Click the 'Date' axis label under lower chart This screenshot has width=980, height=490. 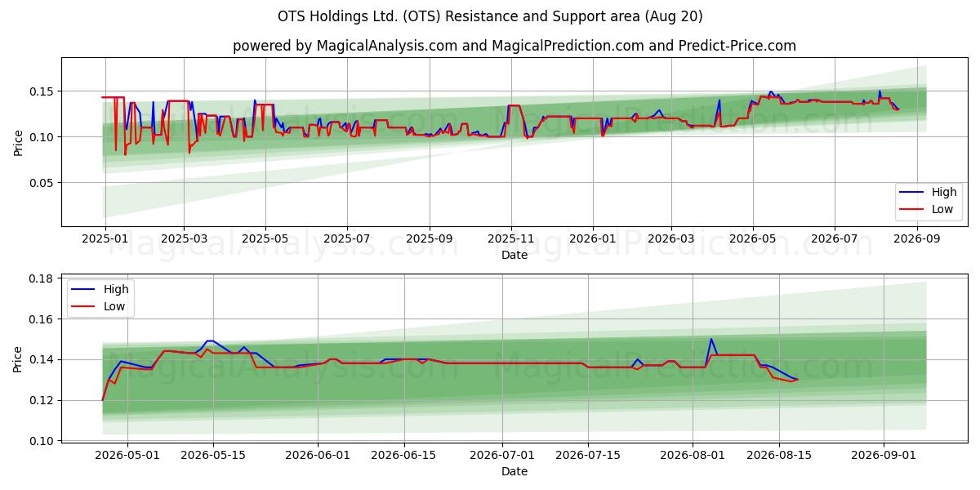click(514, 471)
